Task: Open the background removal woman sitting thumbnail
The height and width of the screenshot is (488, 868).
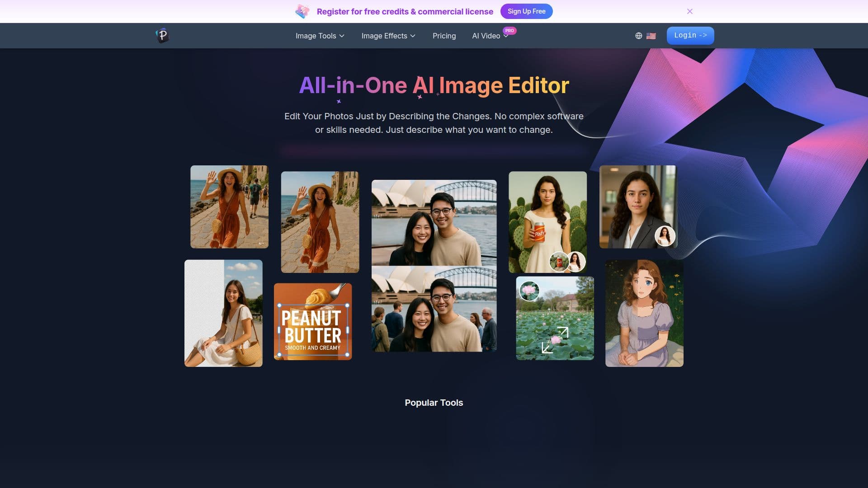Action: pyautogui.click(x=223, y=313)
